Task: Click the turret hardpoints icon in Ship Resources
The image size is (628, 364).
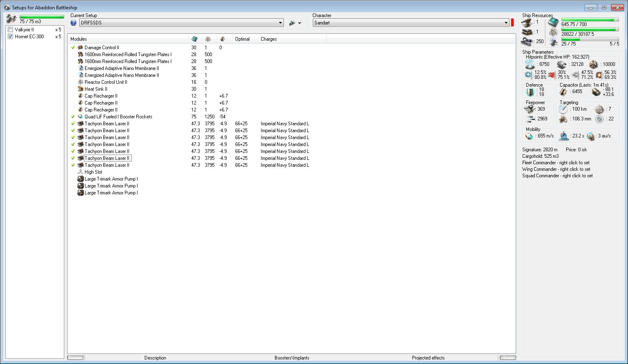Action: (527, 22)
